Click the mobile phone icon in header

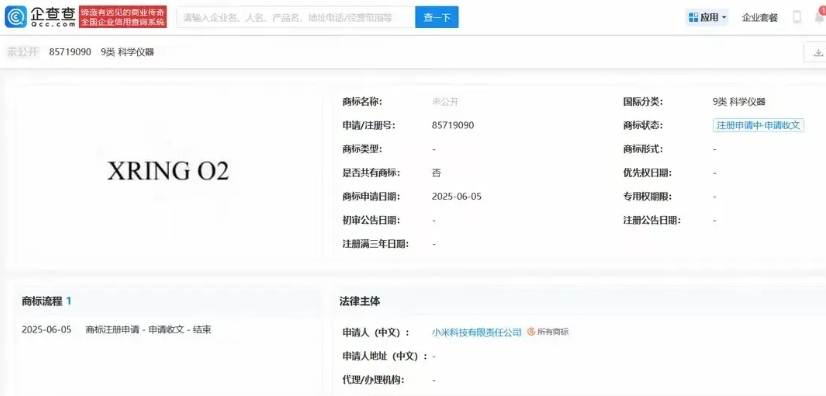coord(797,17)
